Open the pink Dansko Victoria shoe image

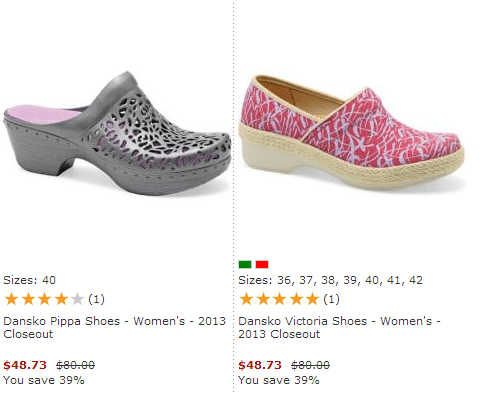352,133
